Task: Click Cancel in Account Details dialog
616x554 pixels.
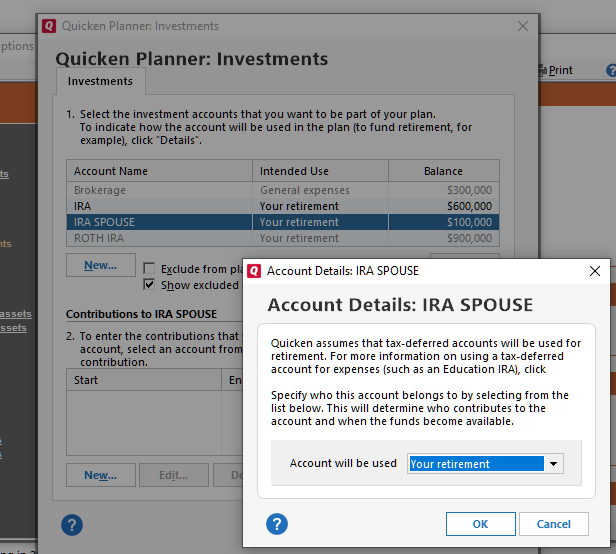Action: tap(554, 524)
